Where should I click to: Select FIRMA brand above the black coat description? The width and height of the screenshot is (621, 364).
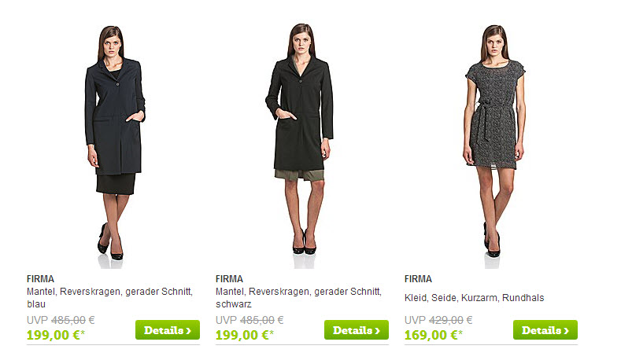coord(229,279)
